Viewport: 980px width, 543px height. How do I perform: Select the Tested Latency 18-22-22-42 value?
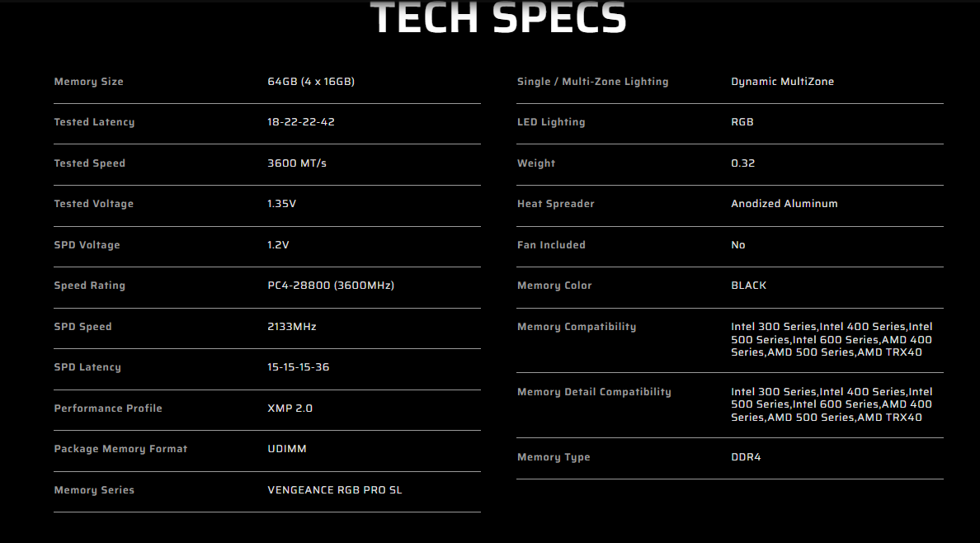301,122
